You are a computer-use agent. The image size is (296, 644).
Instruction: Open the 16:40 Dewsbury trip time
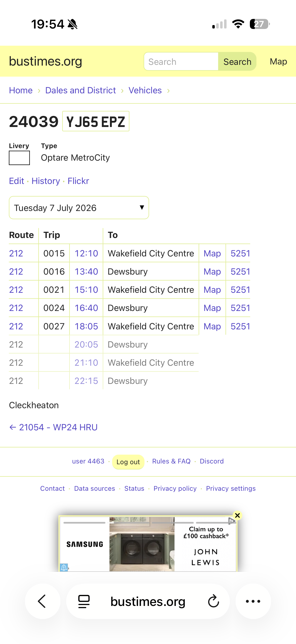click(86, 308)
